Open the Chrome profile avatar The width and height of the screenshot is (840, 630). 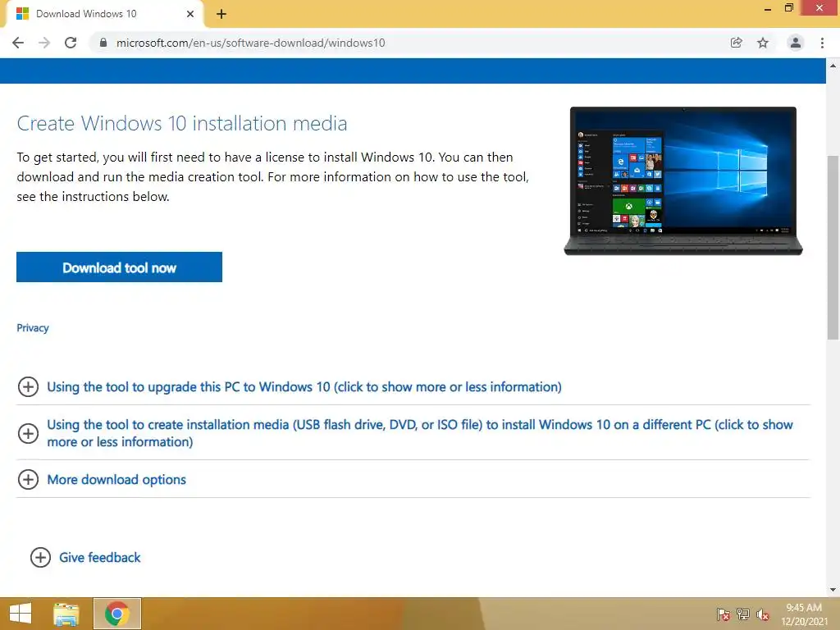pyautogui.click(x=796, y=43)
